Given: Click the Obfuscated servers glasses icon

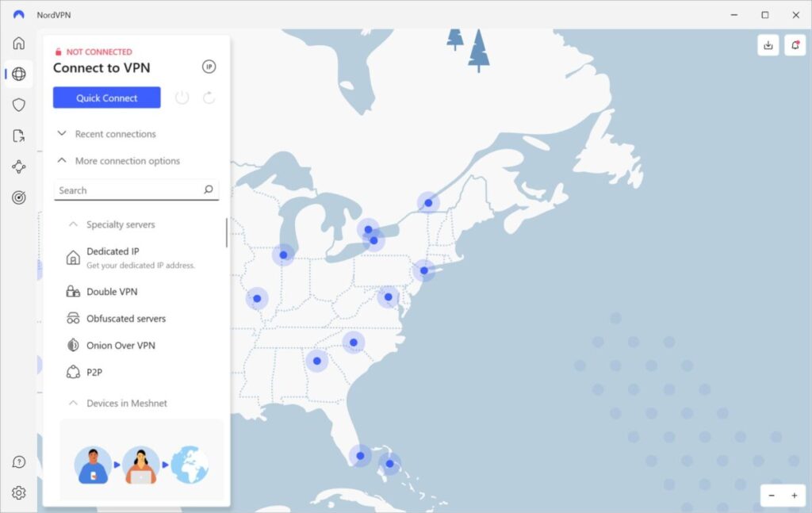Looking at the screenshot, I should point(73,318).
